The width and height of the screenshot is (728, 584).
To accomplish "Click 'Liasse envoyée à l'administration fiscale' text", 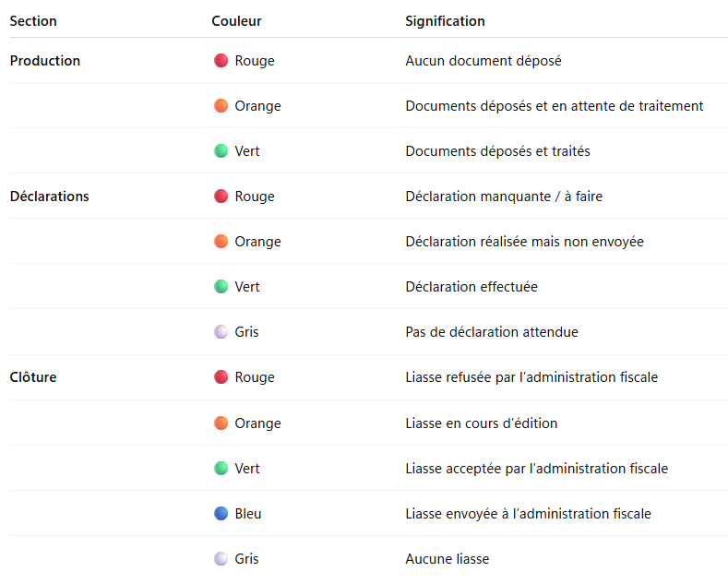I will 529,514.
